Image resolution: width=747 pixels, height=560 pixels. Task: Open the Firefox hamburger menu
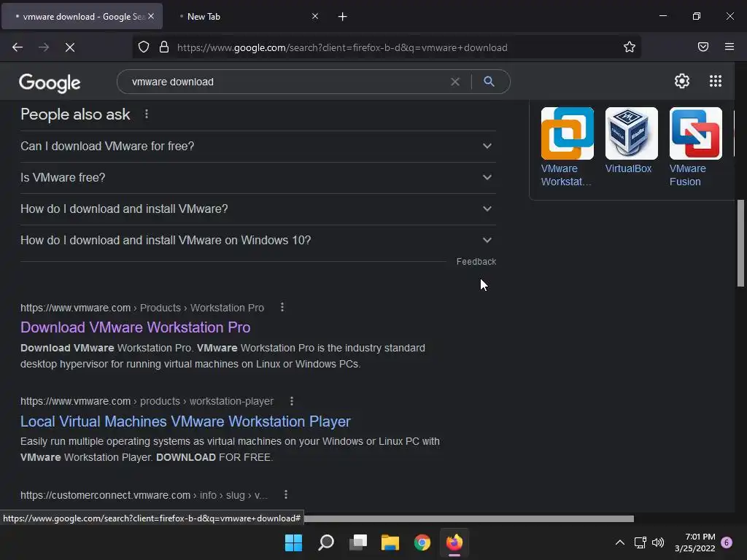[x=729, y=47]
